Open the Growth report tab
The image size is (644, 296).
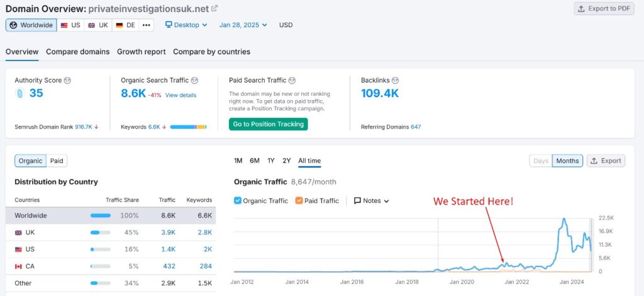[x=142, y=52]
